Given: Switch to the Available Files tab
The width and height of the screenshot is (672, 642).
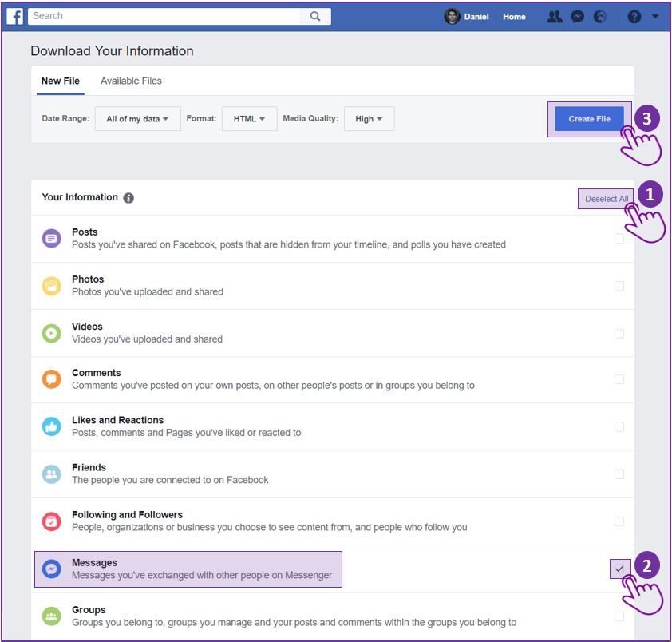Looking at the screenshot, I should (x=131, y=81).
